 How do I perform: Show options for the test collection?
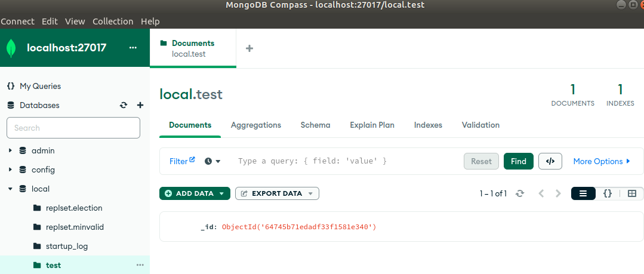point(140,265)
